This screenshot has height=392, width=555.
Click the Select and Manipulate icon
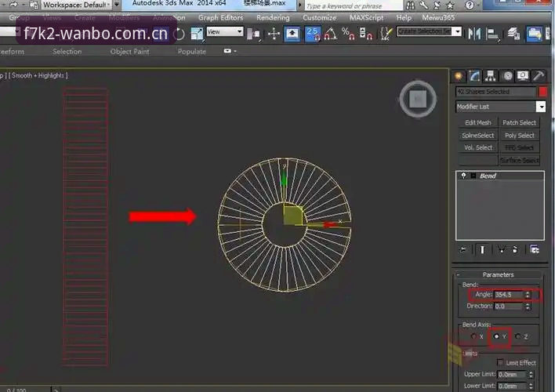point(274,34)
